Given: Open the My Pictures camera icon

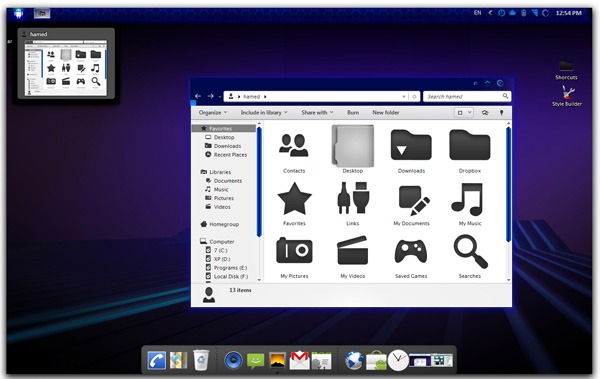Looking at the screenshot, I should 294,250.
